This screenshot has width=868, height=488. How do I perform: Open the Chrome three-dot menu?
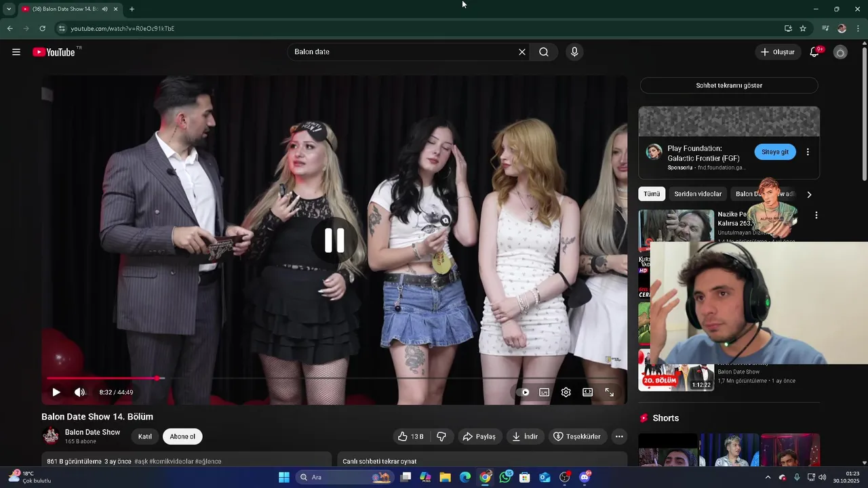[859, 28]
